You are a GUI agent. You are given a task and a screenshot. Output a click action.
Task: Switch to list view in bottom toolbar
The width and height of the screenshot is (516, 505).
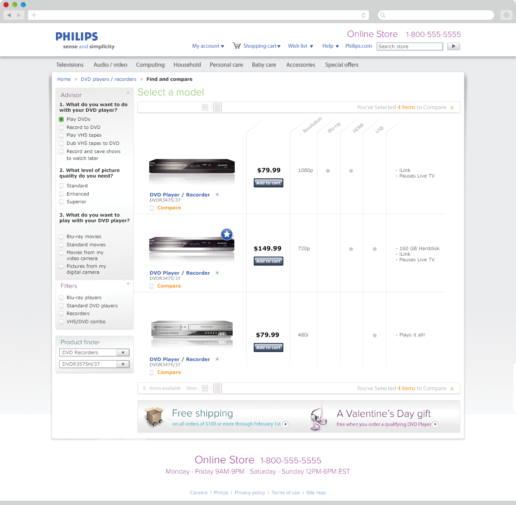(x=217, y=388)
